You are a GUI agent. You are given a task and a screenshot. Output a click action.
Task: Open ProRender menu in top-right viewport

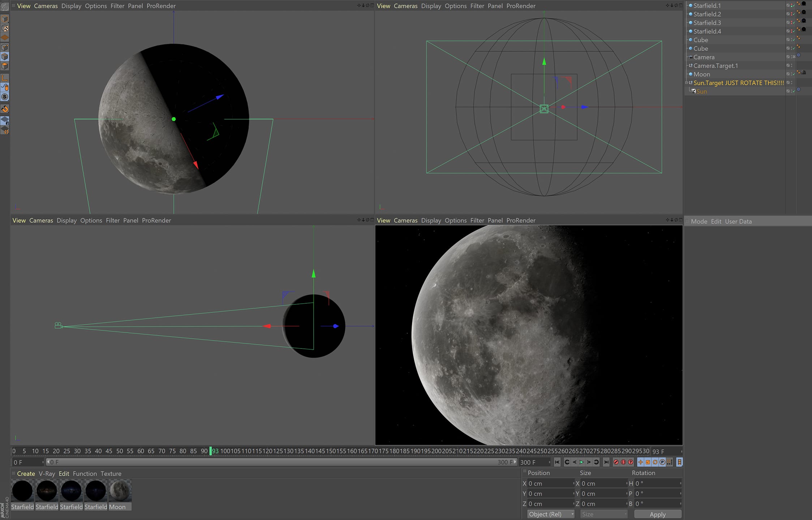coord(521,6)
